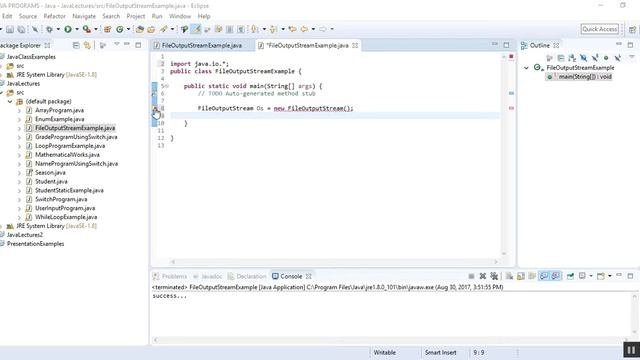Toggle Link with Editor in Package Explorer
Image resolution: width=640 pixels, height=360 pixels.
[x=87, y=45]
